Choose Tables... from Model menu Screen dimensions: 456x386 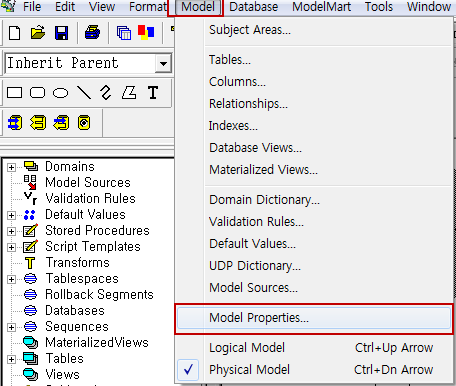(x=313, y=60)
